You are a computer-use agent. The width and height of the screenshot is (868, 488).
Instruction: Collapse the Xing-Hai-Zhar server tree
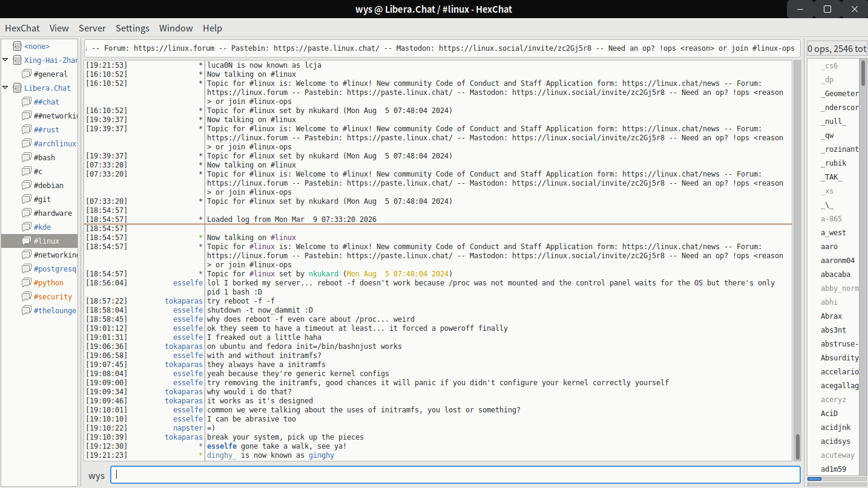[x=5, y=60]
